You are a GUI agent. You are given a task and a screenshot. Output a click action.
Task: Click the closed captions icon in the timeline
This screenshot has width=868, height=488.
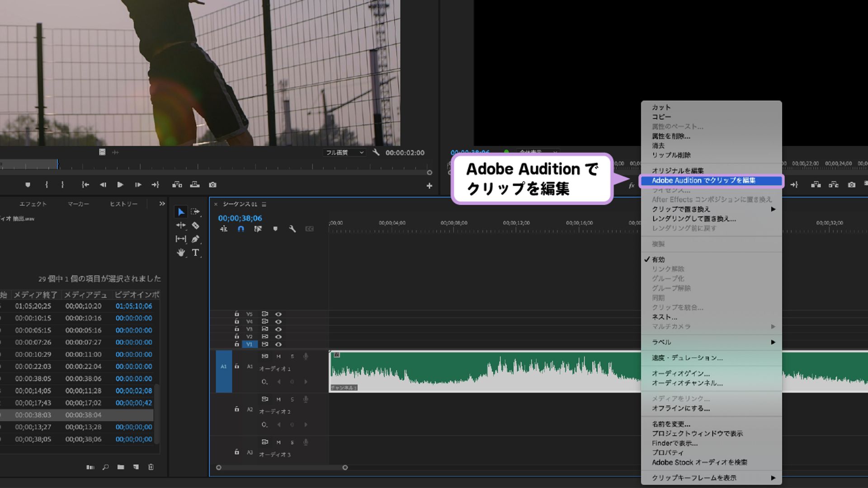coord(310,229)
